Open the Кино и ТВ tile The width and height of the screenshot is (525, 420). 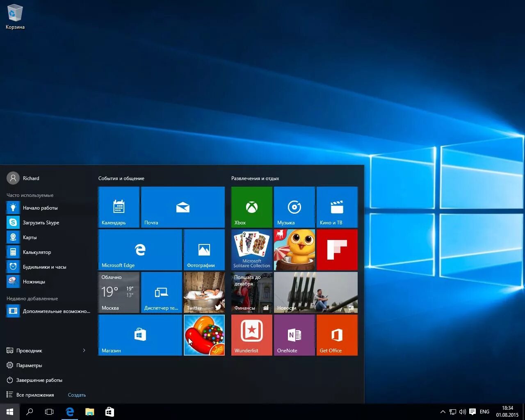tap(337, 207)
